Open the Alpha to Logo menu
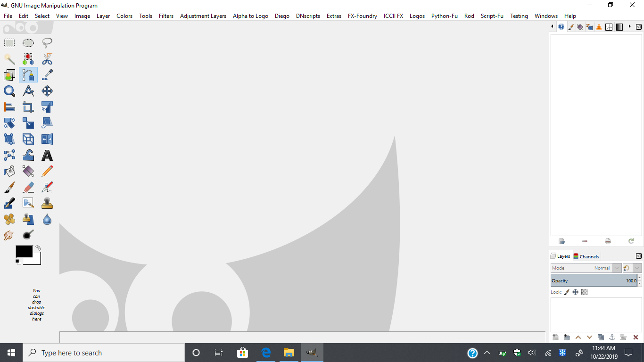This screenshot has width=644, height=362. (x=250, y=16)
